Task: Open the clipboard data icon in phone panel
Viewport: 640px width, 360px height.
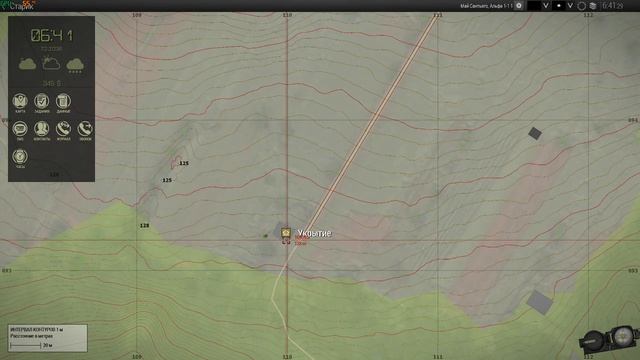Action: (x=63, y=101)
